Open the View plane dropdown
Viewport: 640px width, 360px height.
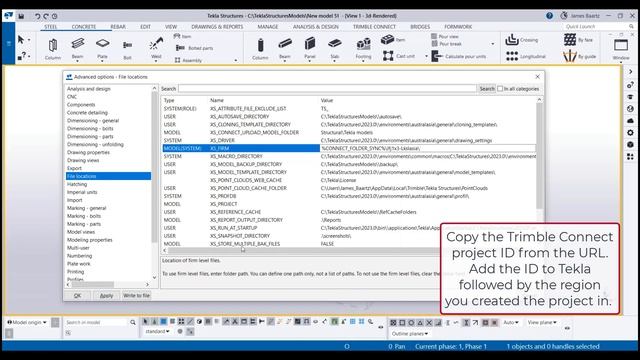542,322
